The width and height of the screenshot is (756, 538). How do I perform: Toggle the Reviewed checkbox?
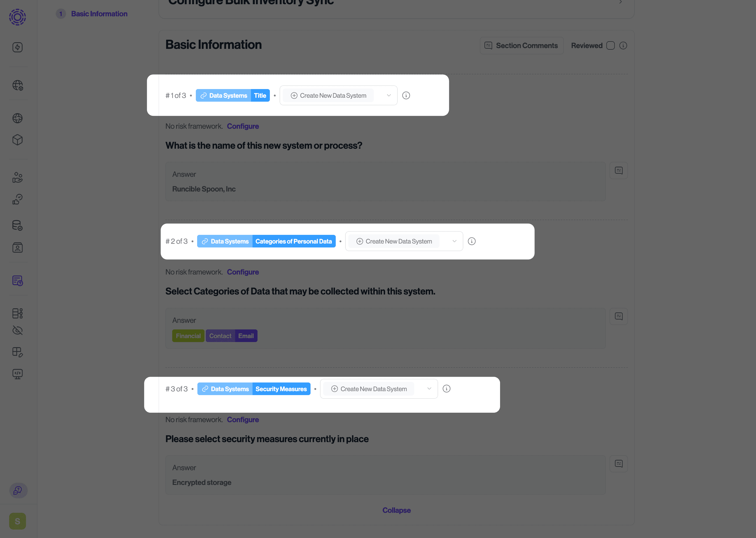tap(611, 45)
